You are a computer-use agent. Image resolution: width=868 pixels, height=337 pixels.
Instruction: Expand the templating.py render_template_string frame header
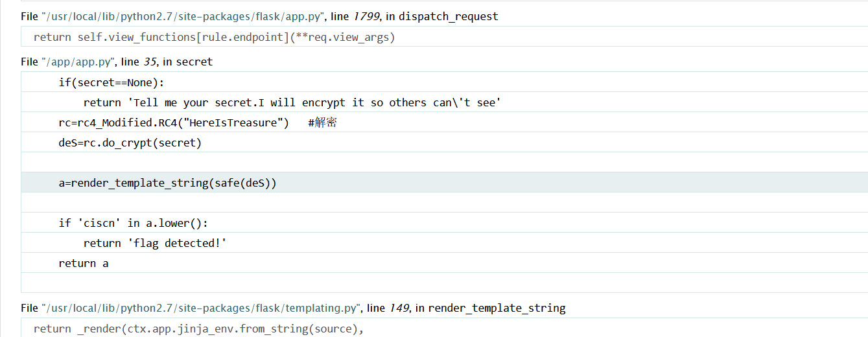[x=293, y=308]
